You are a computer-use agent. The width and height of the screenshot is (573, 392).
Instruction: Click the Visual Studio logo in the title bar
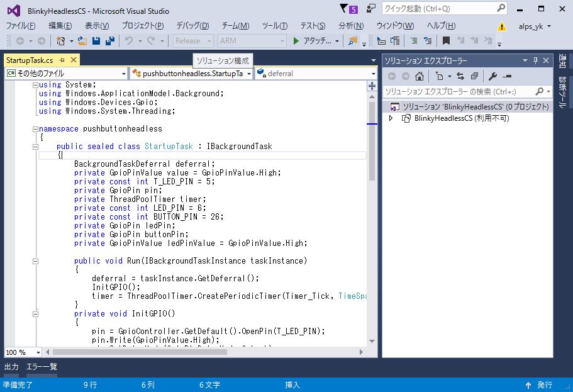point(14,11)
